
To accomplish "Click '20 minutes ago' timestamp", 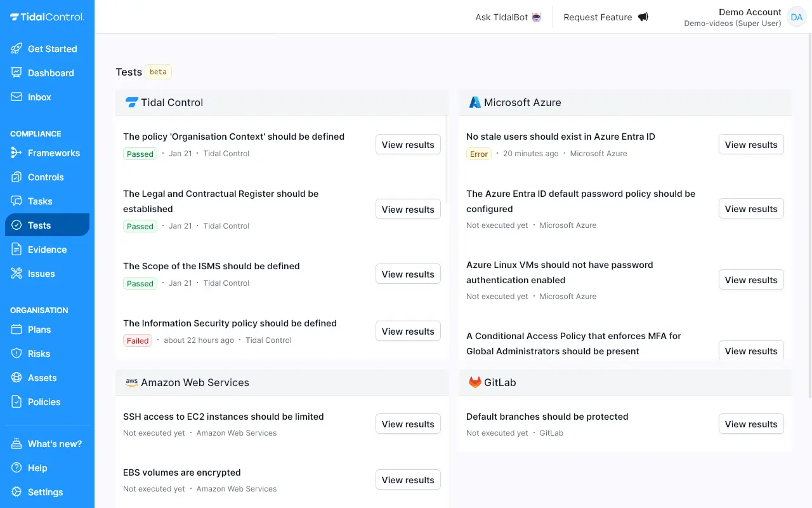I will coord(531,154).
